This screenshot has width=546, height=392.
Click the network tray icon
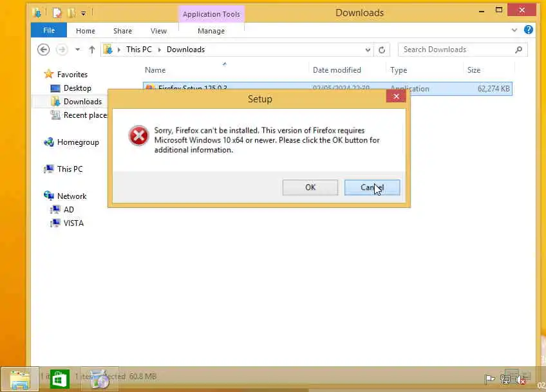[505, 379]
